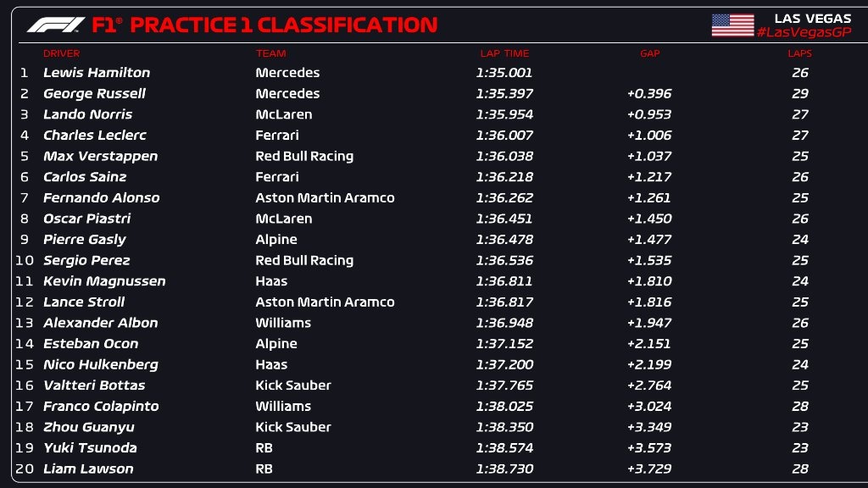Click Liam Lawson's gap of +3.729
This screenshot has height=488, width=868.
[x=649, y=469]
